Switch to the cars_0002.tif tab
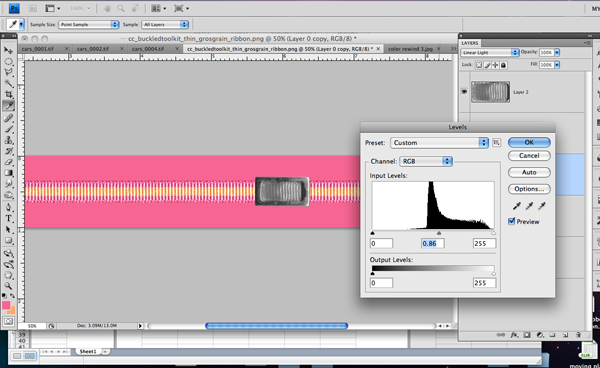 point(92,49)
